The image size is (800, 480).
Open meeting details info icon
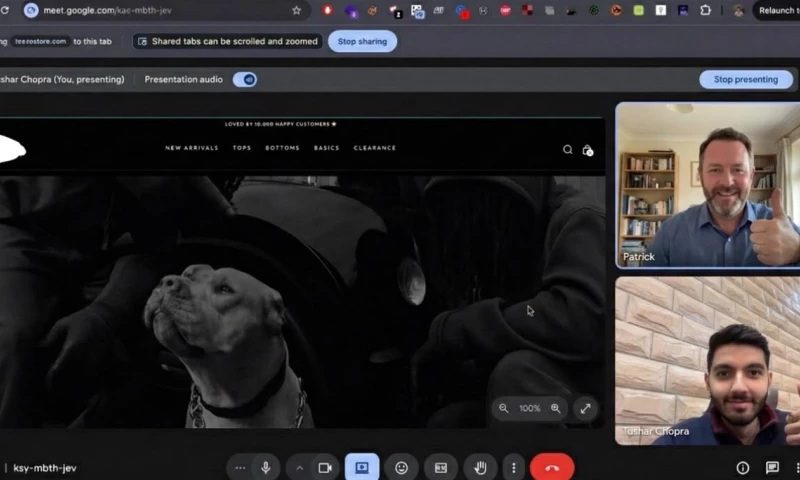tap(742, 467)
